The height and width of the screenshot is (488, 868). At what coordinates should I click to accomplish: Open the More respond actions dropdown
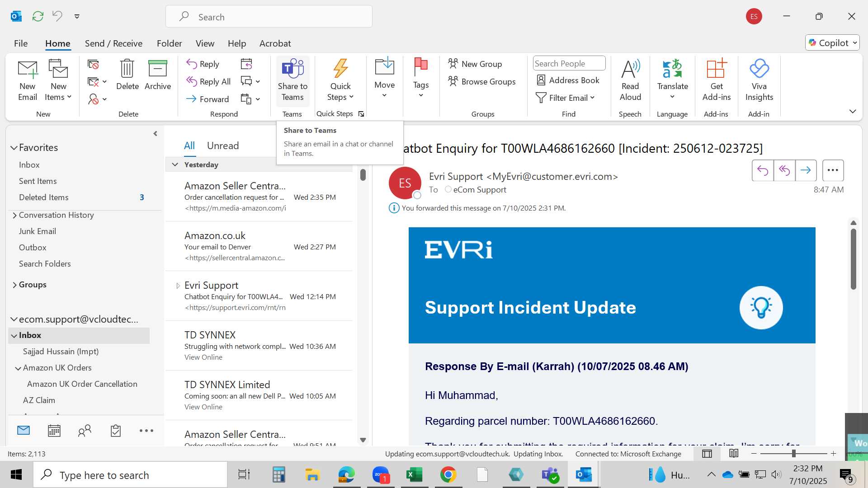click(258, 99)
